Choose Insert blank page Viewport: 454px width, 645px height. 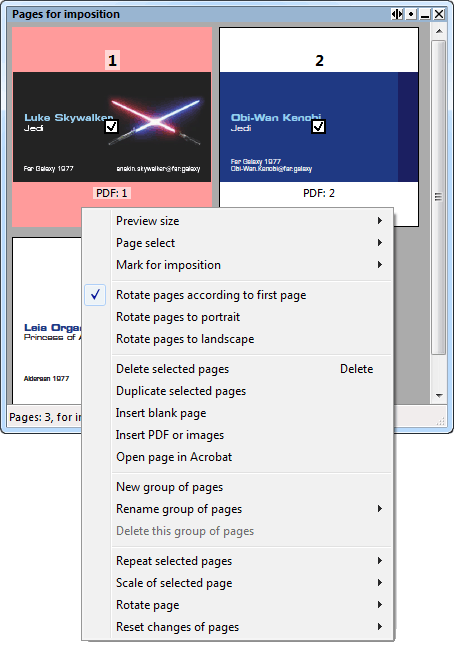(x=237, y=413)
